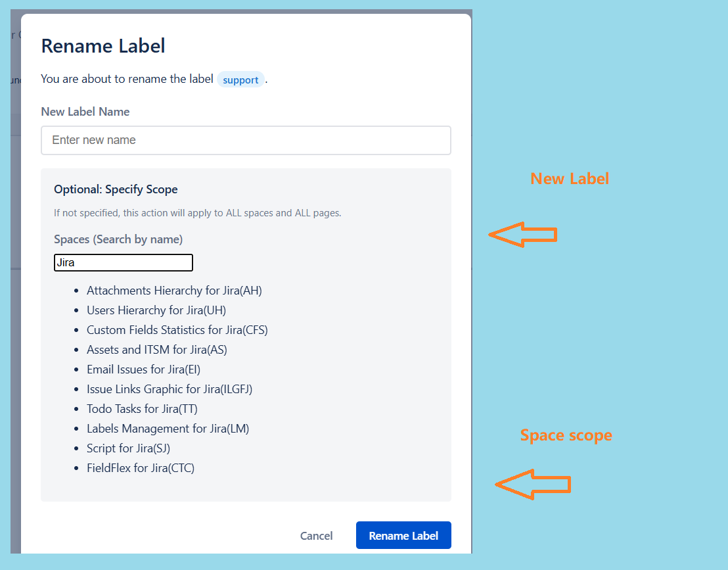The image size is (728, 570).
Task: Click the Rename Label button
Action: point(403,535)
